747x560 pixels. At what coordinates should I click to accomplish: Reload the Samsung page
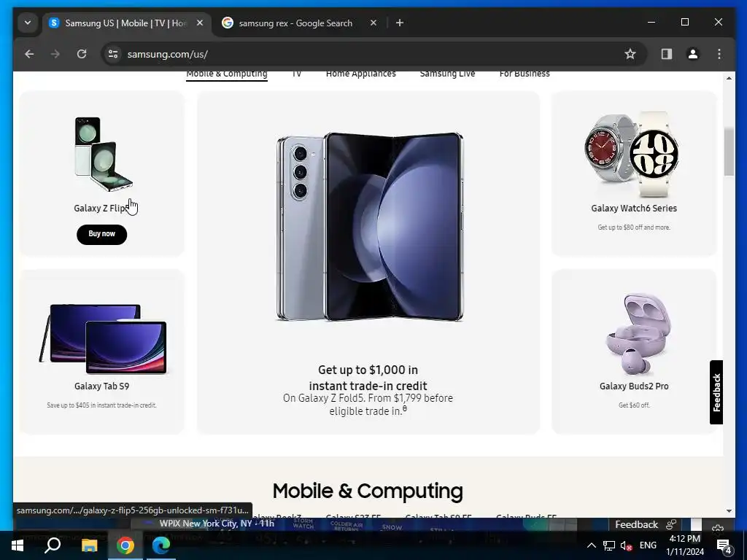click(82, 54)
